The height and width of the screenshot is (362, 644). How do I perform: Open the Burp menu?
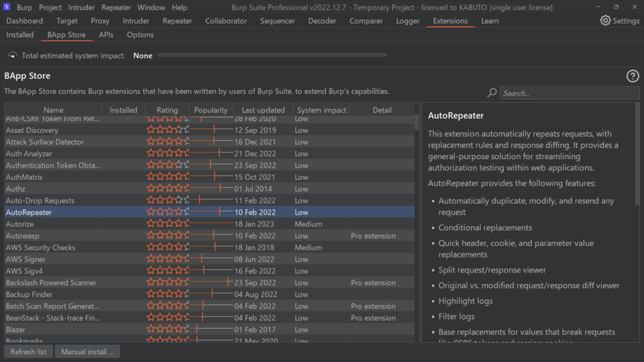click(24, 8)
